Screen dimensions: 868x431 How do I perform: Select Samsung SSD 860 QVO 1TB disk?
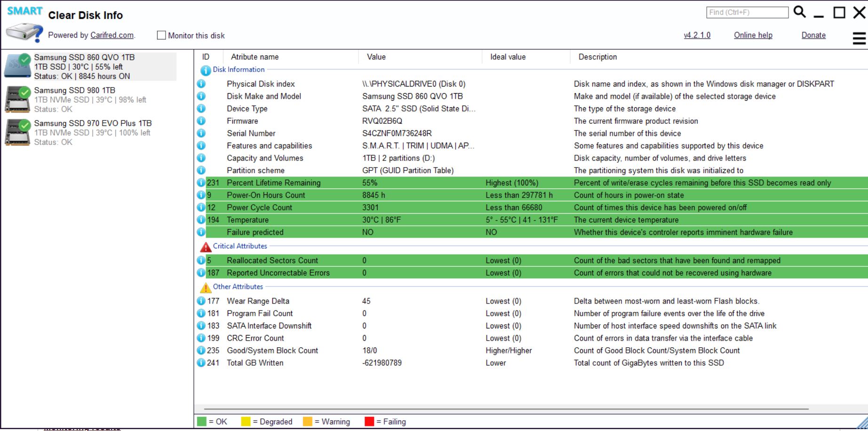click(84, 57)
